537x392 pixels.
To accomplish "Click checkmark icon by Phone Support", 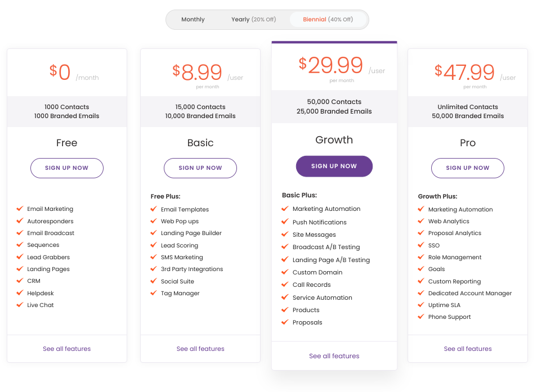I will pos(420,317).
